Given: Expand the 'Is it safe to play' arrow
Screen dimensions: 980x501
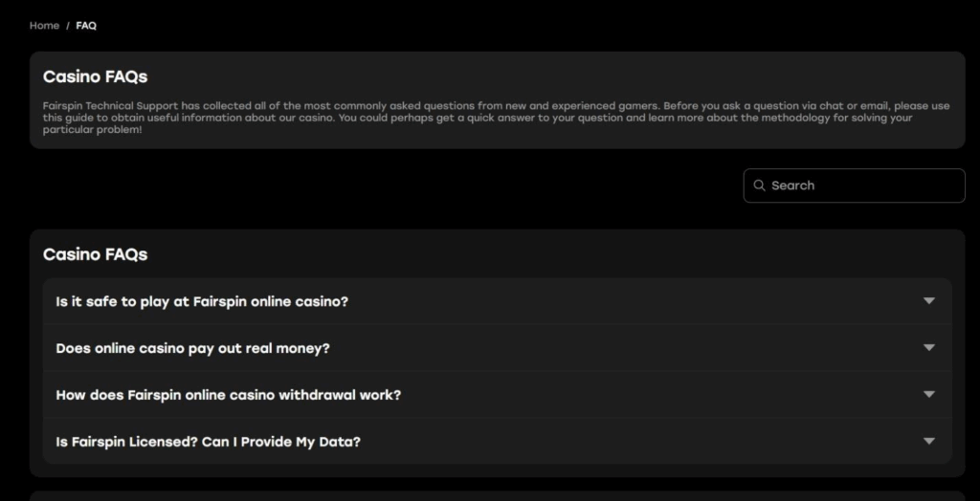Looking at the screenshot, I should pyautogui.click(x=928, y=301).
